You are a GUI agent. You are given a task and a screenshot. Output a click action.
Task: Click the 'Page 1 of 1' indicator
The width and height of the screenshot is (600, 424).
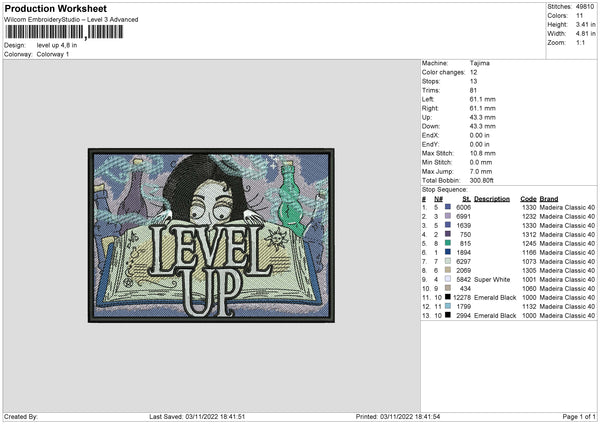579,416
